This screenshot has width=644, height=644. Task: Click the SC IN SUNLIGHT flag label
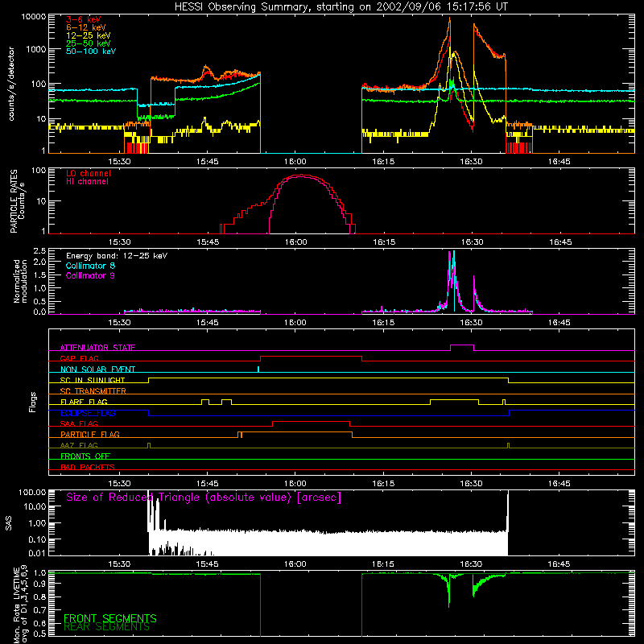click(93, 380)
